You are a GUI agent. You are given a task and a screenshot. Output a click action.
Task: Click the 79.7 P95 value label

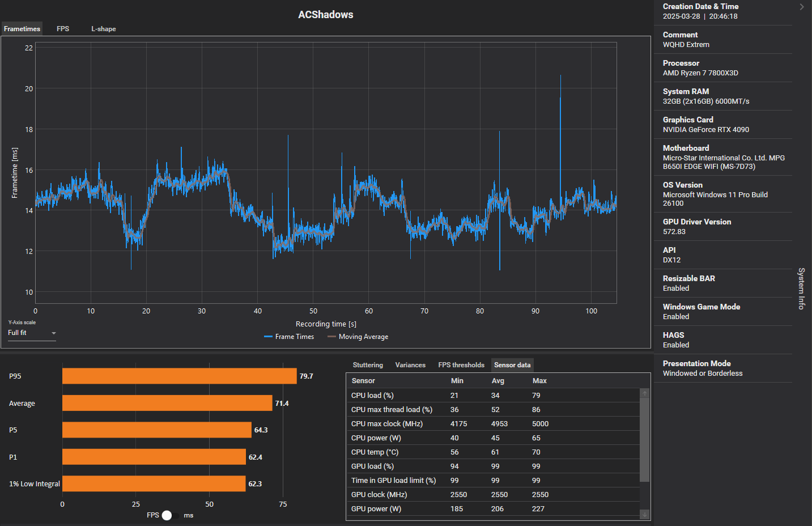[x=306, y=376]
